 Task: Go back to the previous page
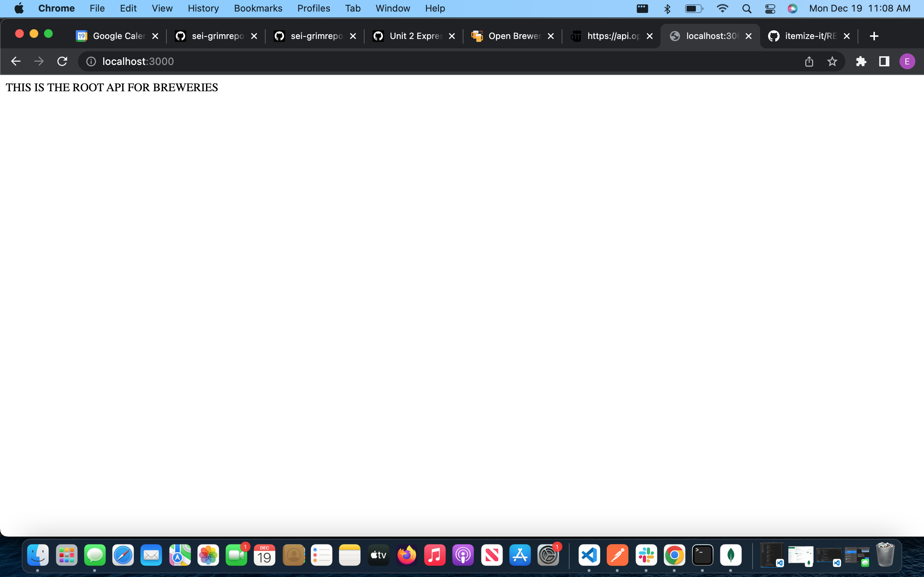pyautogui.click(x=16, y=61)
